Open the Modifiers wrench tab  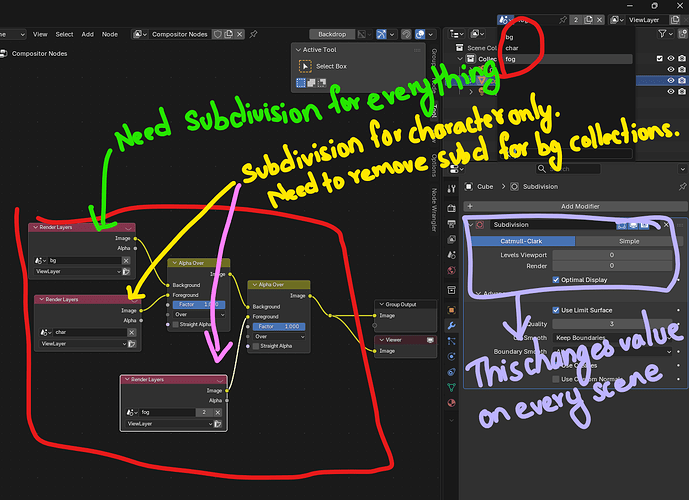[x=451, y=326]
